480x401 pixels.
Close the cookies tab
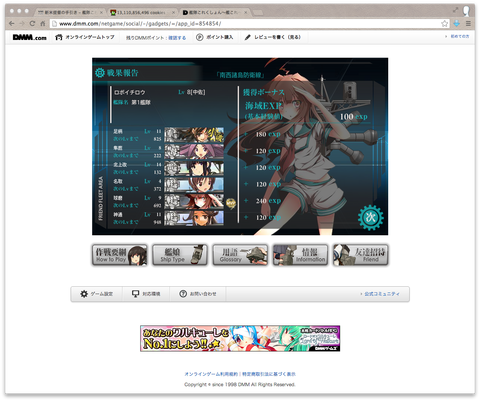pos(174,12)
